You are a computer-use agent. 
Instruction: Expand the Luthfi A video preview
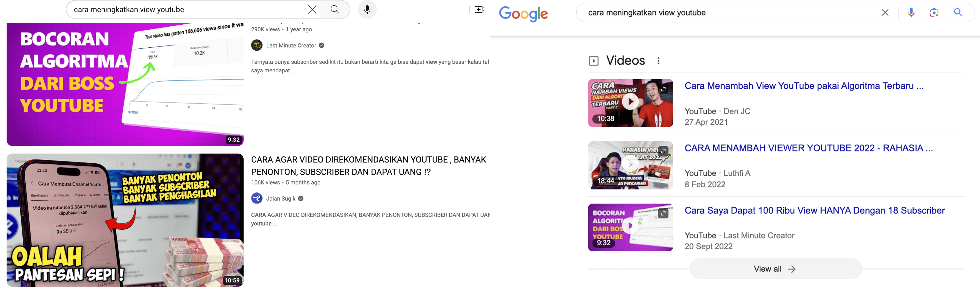click(663, 151)
